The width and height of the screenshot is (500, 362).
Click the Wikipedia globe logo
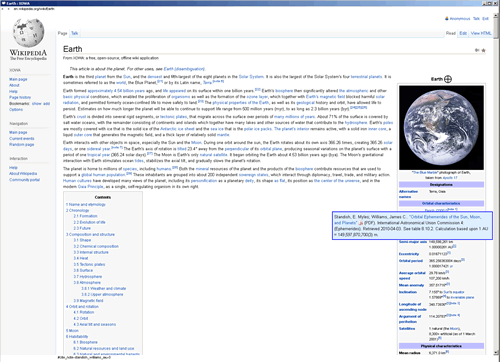pos(28,32)
